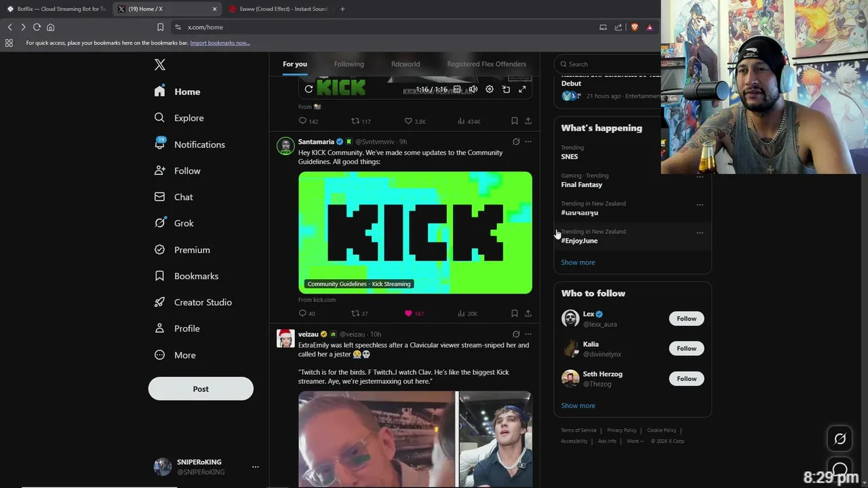Click the X logo in the sidebar
This screenshot has height=488, width=868.
click(x=160, y=64)
